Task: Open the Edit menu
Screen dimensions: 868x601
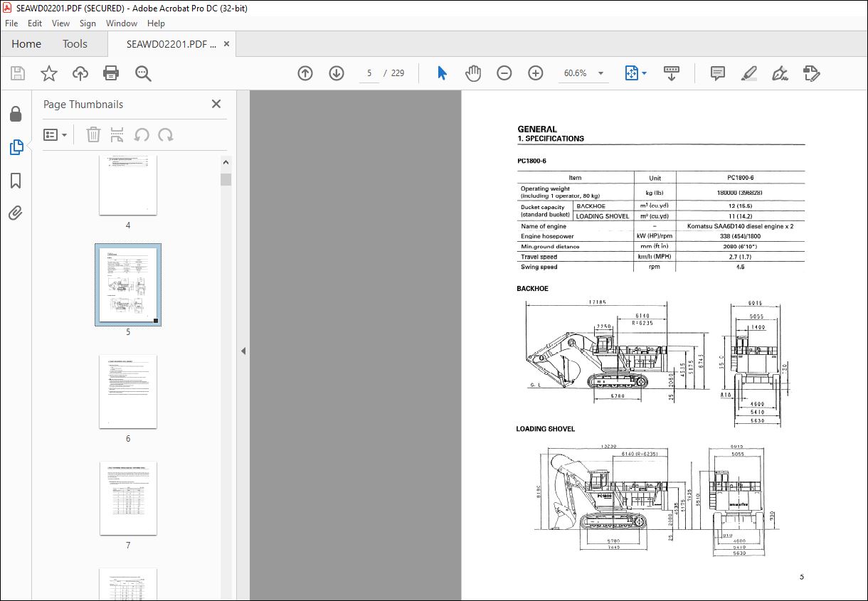Action: (x=35, y=23)
